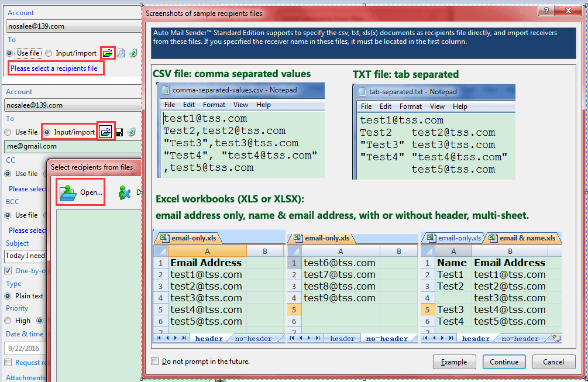Viewport: 588px width, 382px height.
Task: Toggle the One-by-one checkbox
Action: pyautogui.click(x=8, y=271)
